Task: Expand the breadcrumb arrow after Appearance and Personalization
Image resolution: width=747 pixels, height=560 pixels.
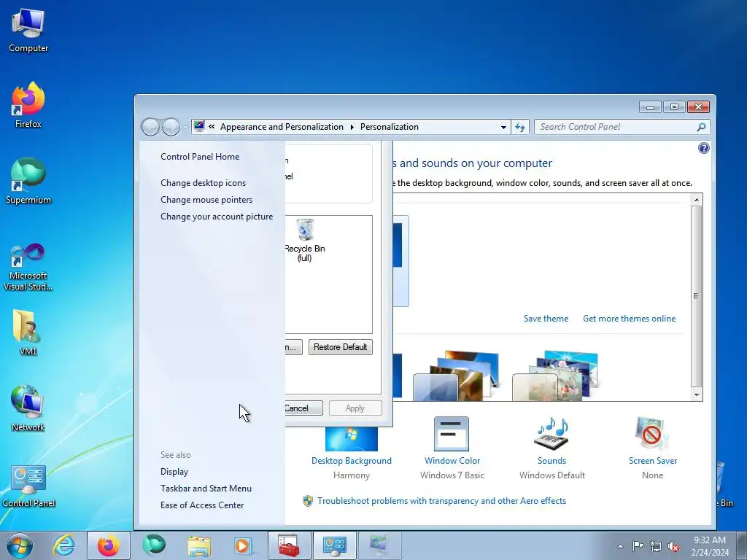Action: click(352, 127)
